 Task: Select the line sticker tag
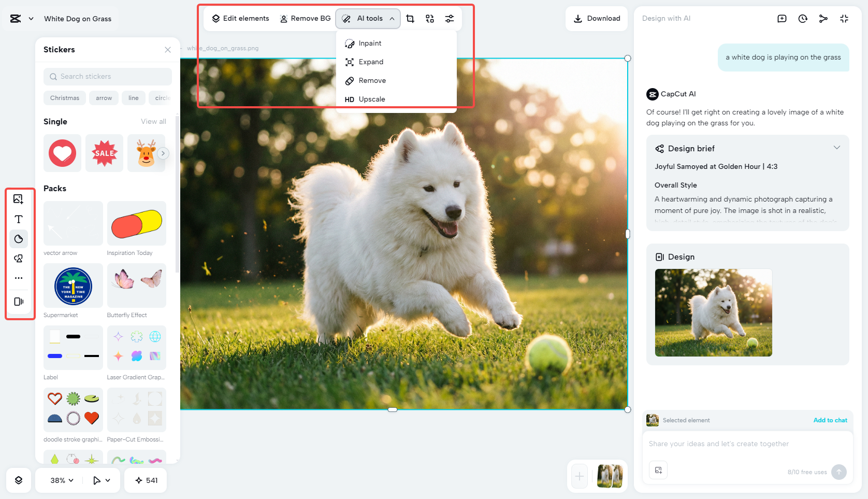[134, 98]
